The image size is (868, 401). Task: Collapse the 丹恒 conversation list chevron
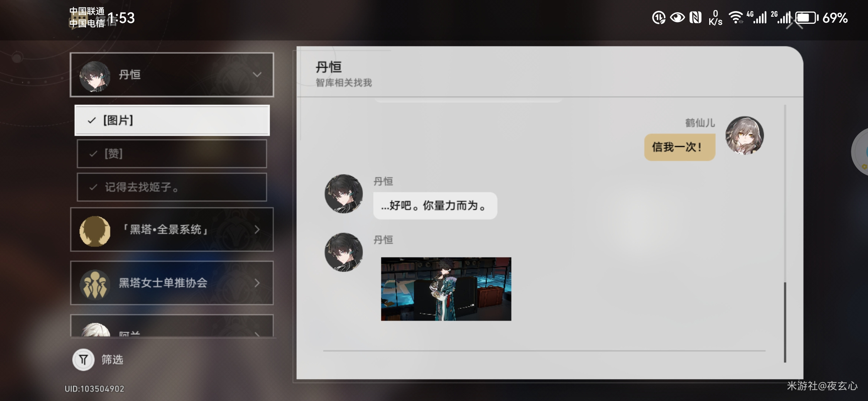click(257, 75)
